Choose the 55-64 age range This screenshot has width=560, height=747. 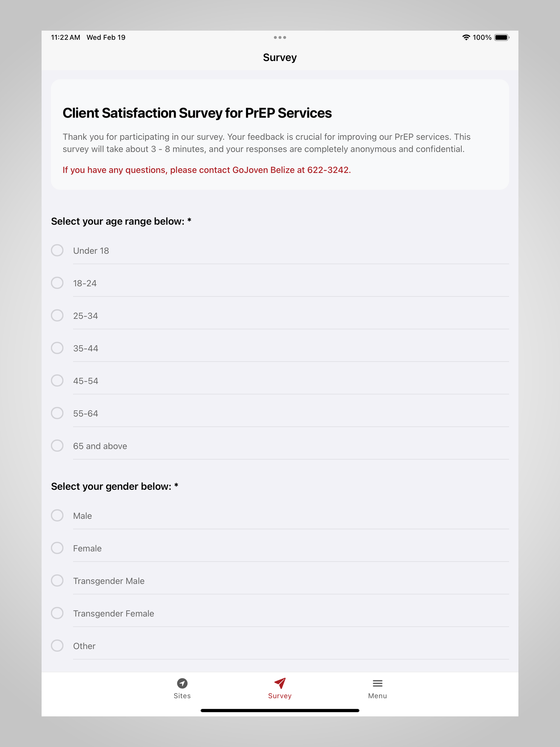(x=280, y=413)
